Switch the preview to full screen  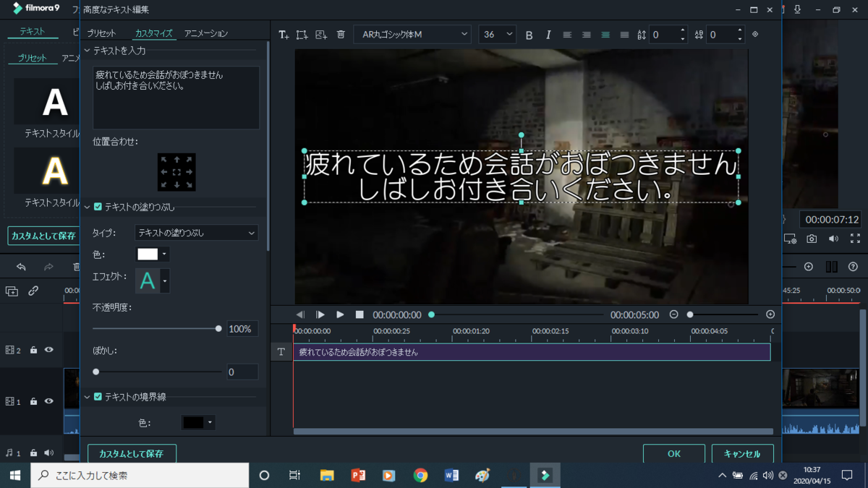click(855, 239)
